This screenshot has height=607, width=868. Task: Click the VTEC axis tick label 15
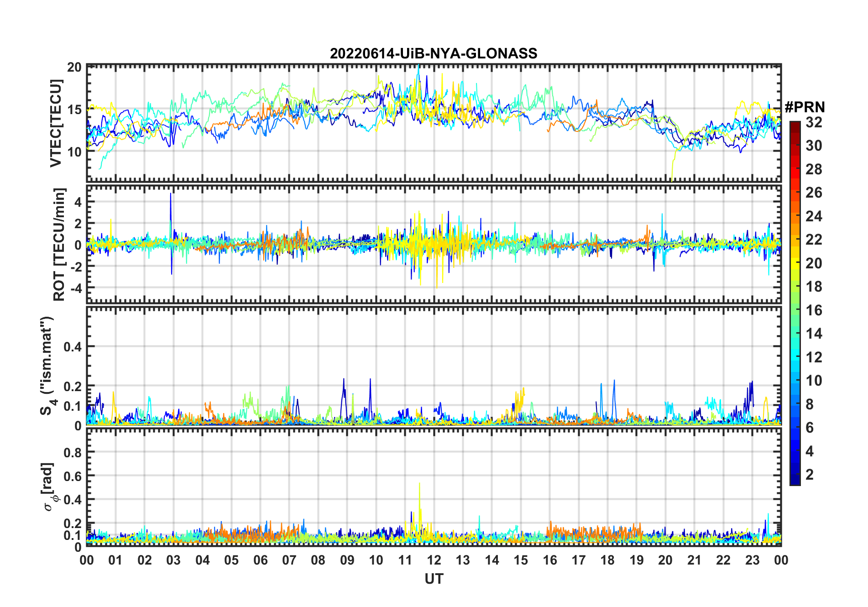(74, 110)
